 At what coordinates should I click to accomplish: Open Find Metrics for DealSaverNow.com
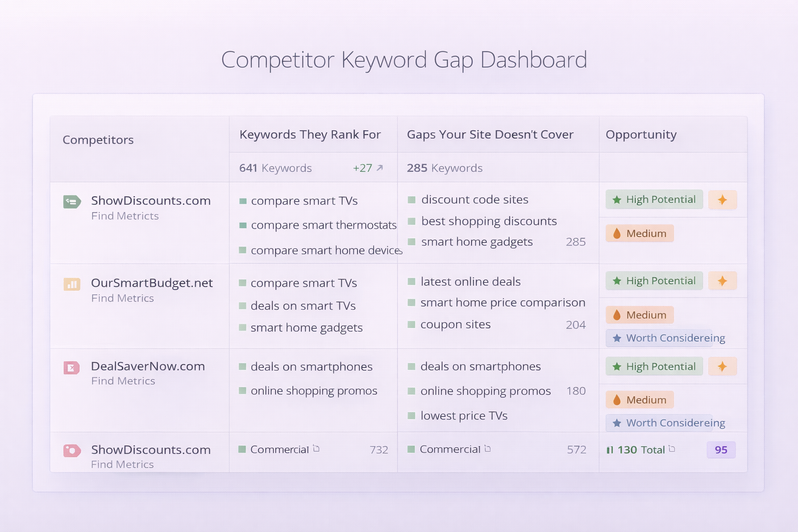pyautogui.click(x=123, y=381)
